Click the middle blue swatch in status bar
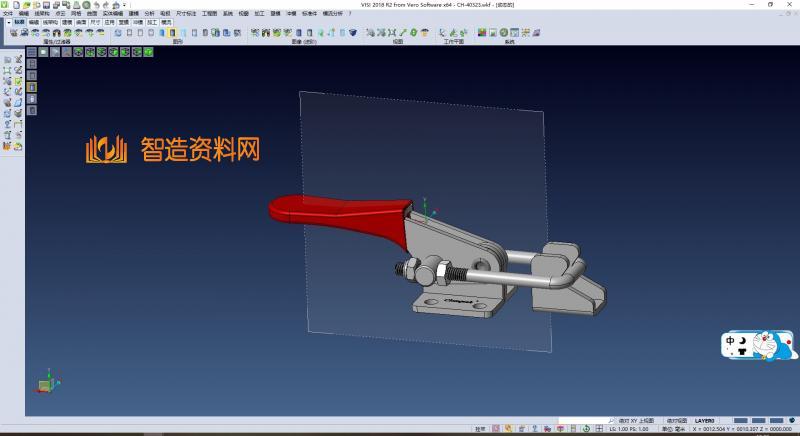This screenshot has height=436, width=800. tap(759, 421)
